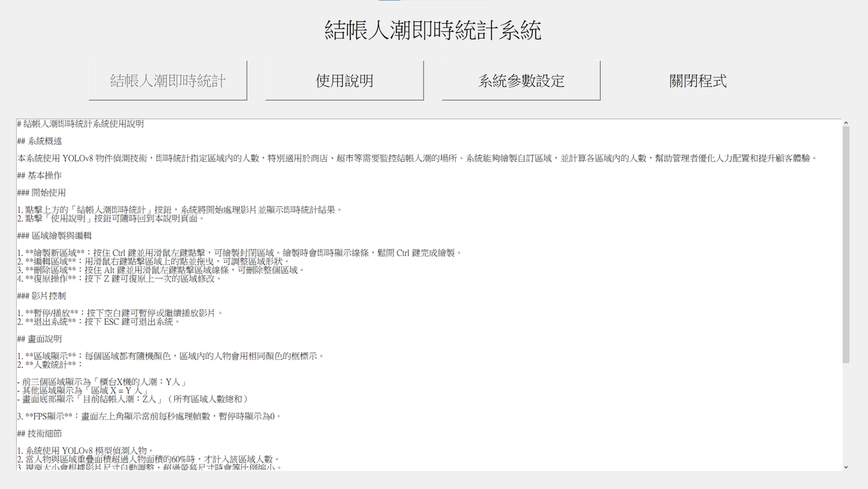This screenshot has width=868, height=489.
Task: Open 系統參數設定 settings
Action: [x=521, y=80]
